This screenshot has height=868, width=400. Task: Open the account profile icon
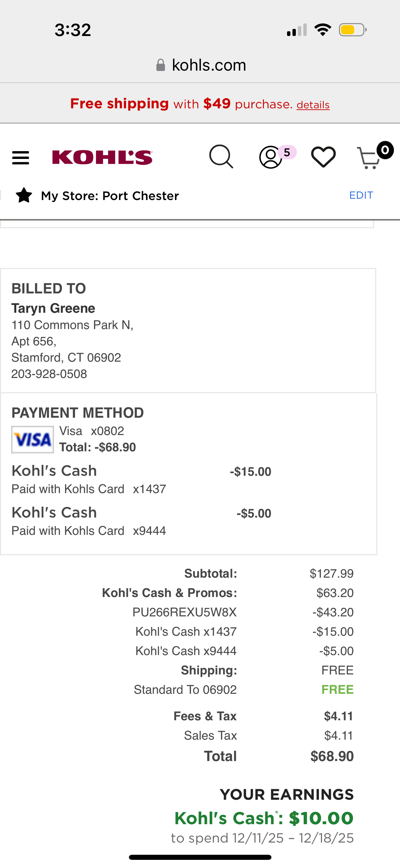click(270, 157)
